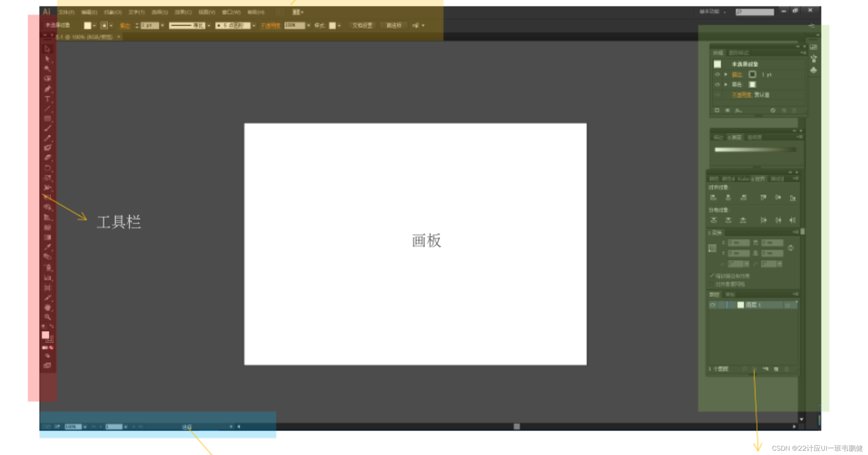Choose the Selection arrow tool

pyautogui.click(x=47, y=49)
